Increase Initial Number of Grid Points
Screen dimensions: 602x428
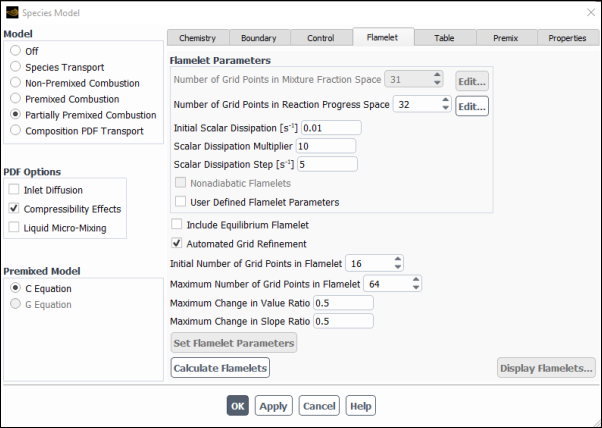(x=398, y=259)
